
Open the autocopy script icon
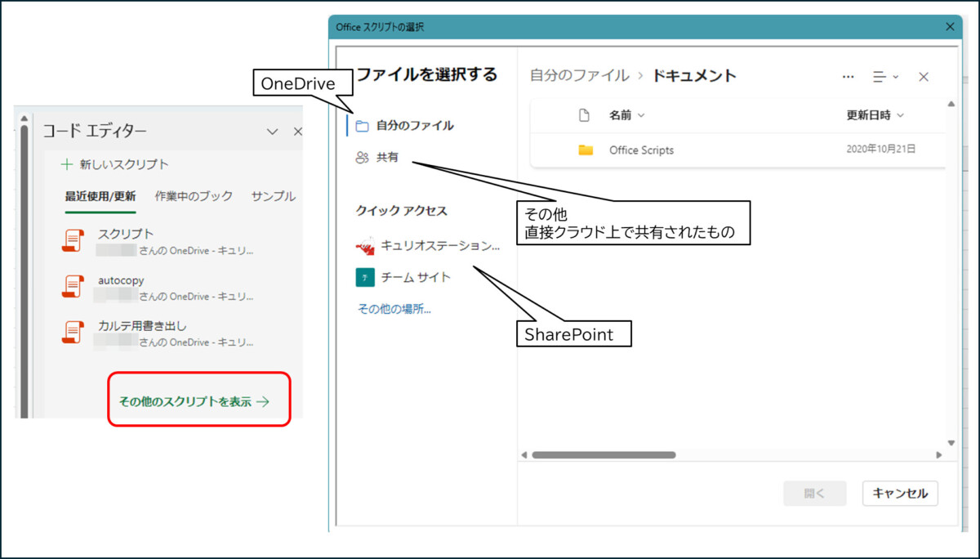coord(73,286)
